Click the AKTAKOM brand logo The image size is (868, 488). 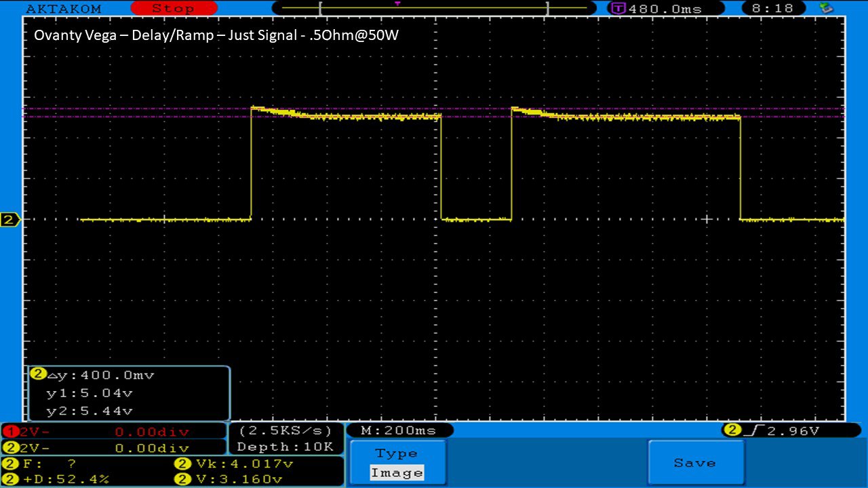click(63, 9)
